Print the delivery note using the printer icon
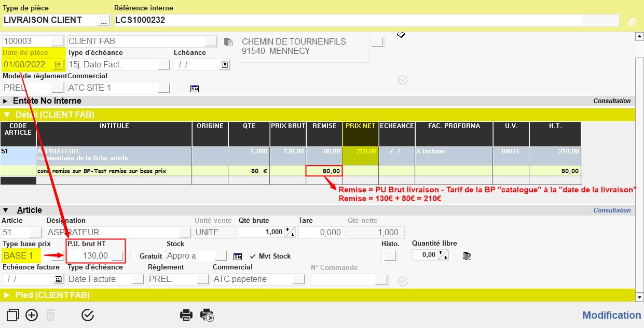644x328 pixels. 186,315
